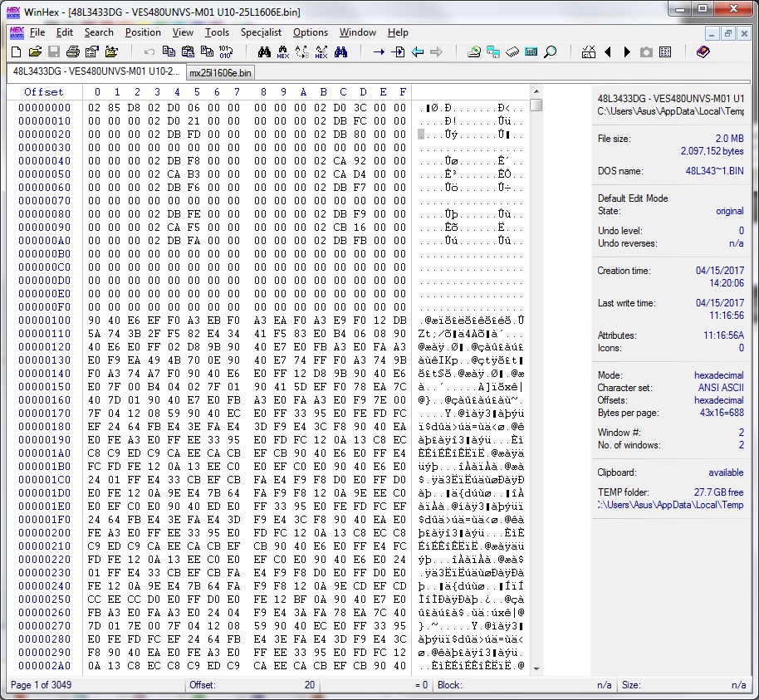The width and height of the screenshot is (759, 700).
Task: Switch to the mx25l1606e.bin tab
Action: (220, 72)
